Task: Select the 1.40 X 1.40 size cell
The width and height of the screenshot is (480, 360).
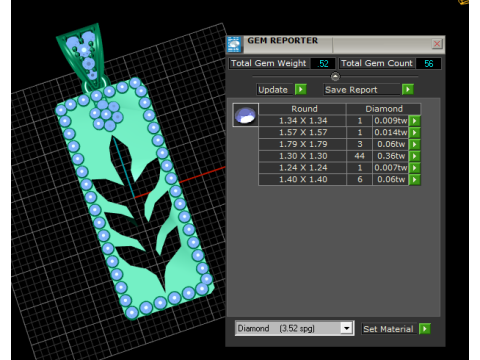Action: pyautogui.click(x=303, y=180)
